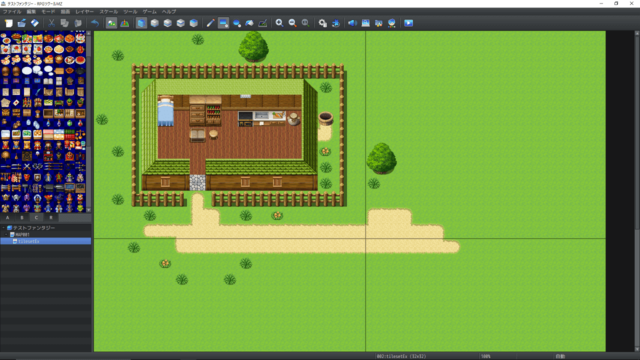Switch to Event editing mode
The height and width of the screenshot is (360, 640).
click(x=124, y=23)
